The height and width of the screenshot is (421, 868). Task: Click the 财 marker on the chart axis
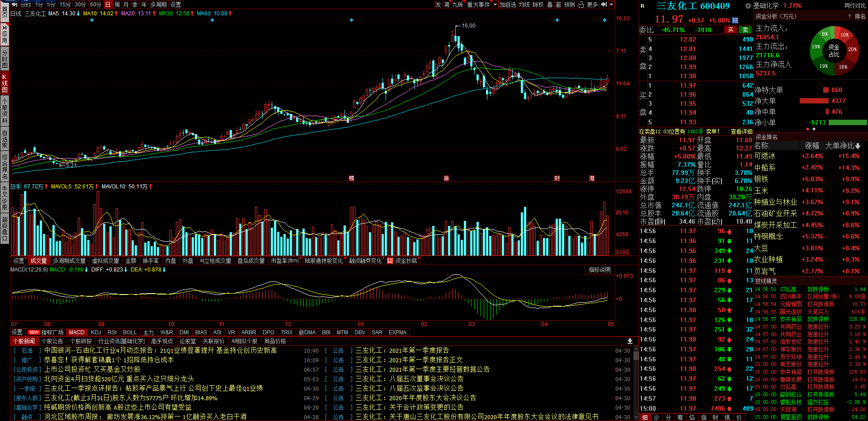coord(557,178)
